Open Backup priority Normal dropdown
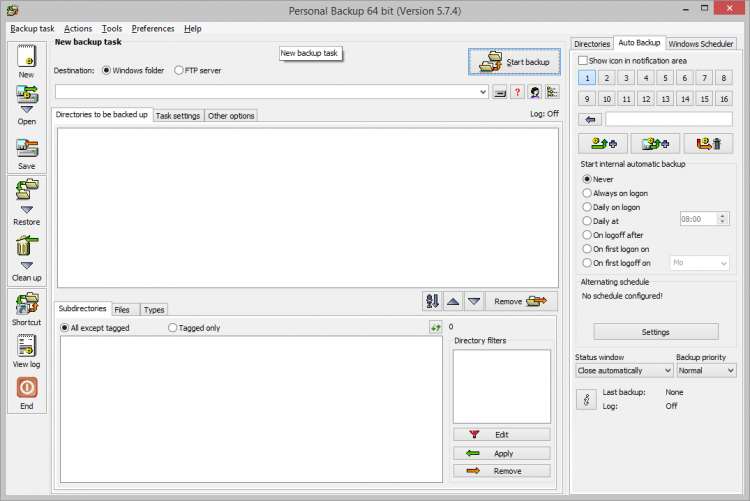This screenshot has height=501, width=750. coord(706,370)
